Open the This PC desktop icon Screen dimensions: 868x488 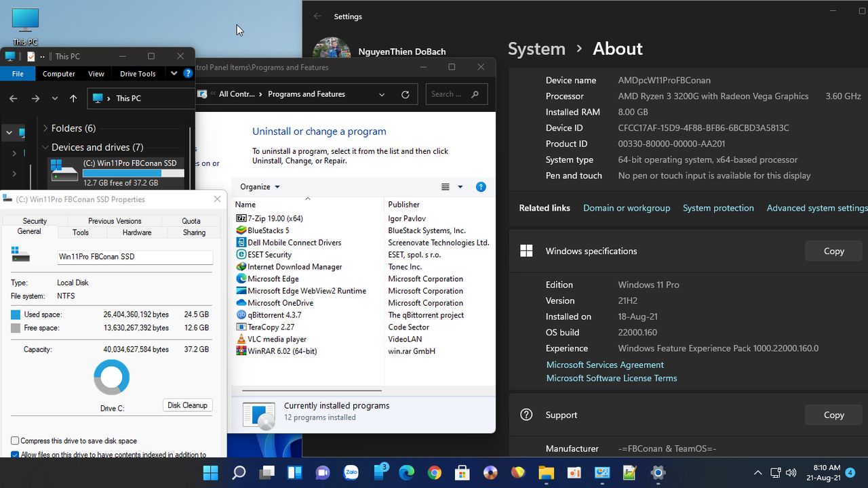[x=26, y=26]
